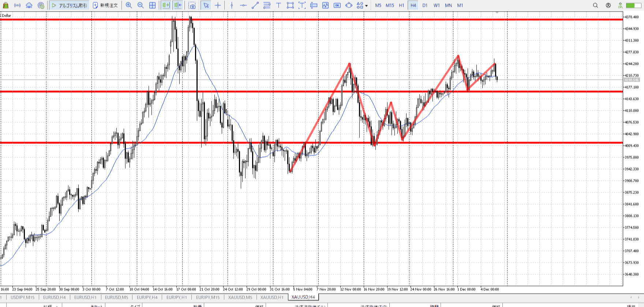The image size is (644, 307).
Task: Select the trendline drawing tool
Action: (255, 5)
